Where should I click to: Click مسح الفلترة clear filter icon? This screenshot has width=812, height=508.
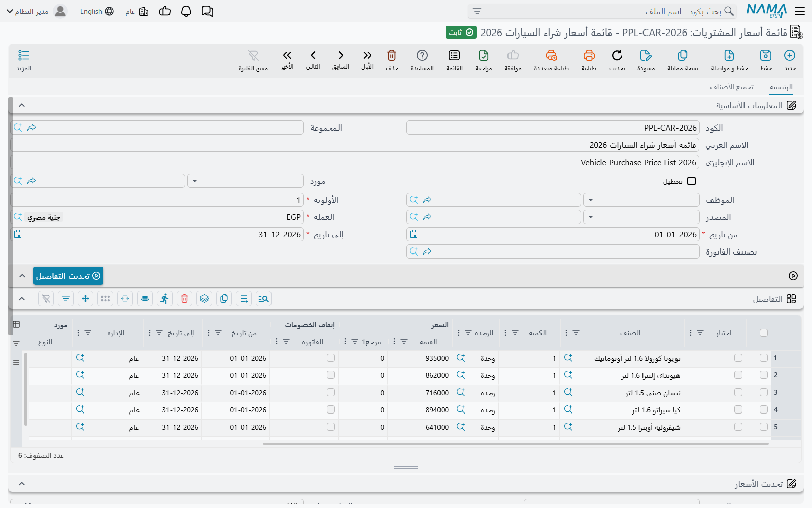click(x=253, y=55)
